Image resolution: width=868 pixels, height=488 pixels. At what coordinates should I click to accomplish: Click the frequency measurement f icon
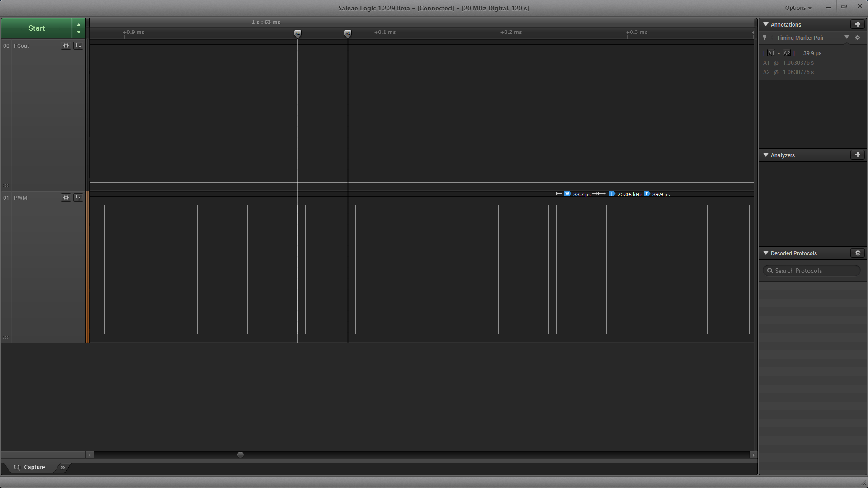click(612, 194)
